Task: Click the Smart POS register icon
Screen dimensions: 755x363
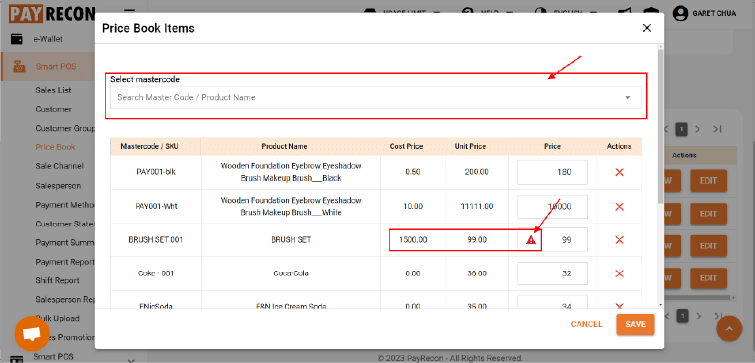Action: point(19,66)
